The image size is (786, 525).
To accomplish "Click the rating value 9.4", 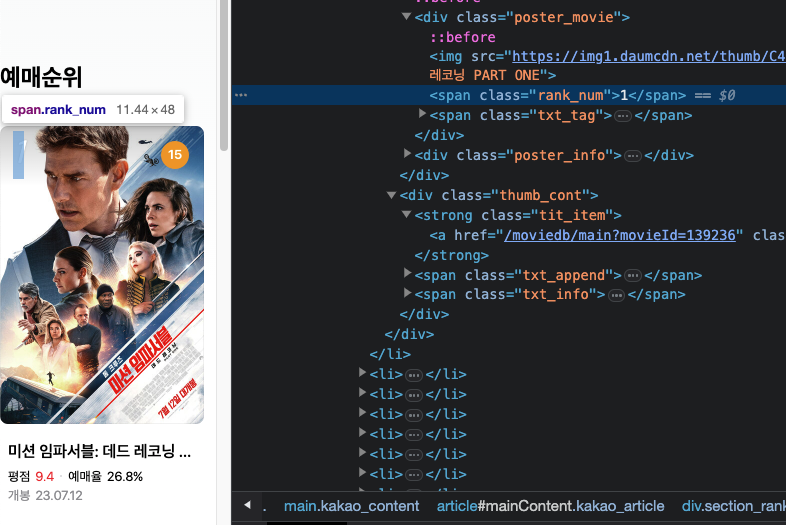I will coord(45,476).
